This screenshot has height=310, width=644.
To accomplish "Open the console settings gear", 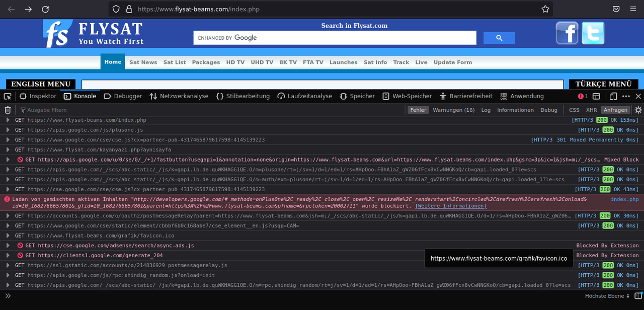I will click(x=638, y=110).
